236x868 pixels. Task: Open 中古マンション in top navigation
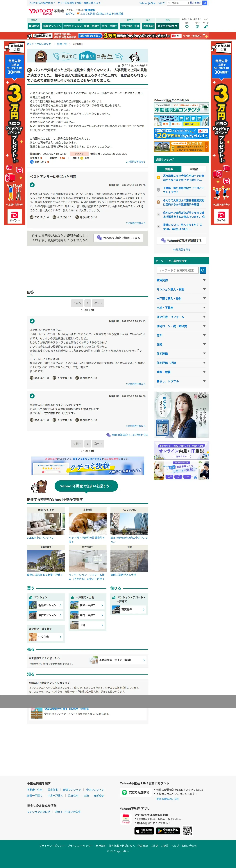point(72,26)
